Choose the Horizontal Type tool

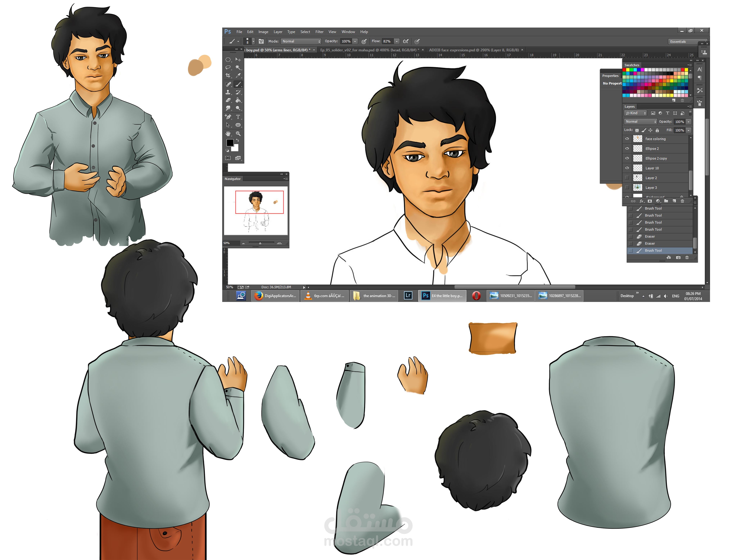coord(238,117)
